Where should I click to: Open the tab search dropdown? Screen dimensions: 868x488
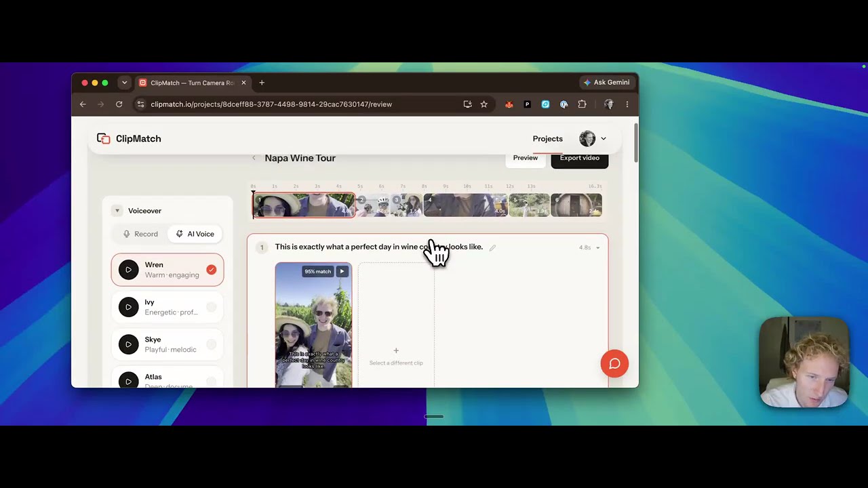pos(124,83)
